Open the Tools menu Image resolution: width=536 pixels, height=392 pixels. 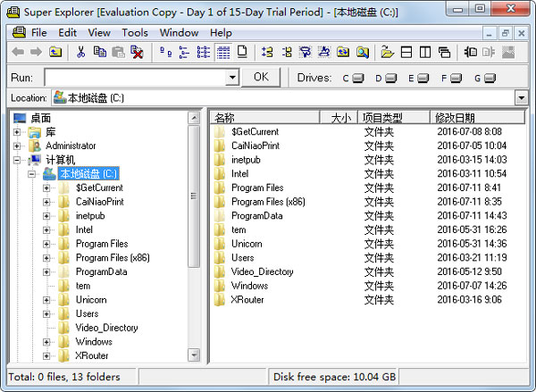point(135,33)
